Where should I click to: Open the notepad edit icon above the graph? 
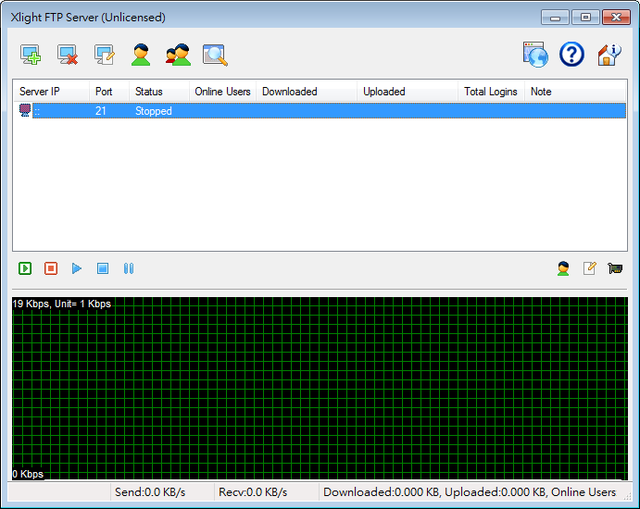point(589,269)
